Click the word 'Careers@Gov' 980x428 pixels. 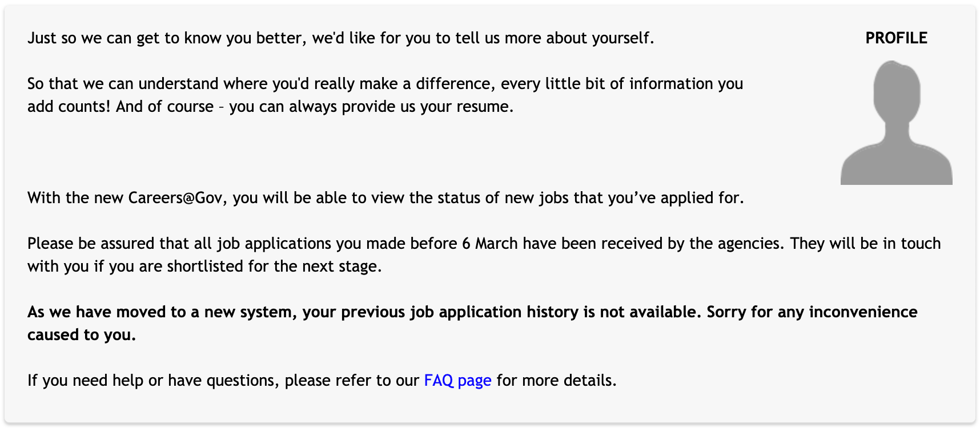click(175, 198)
